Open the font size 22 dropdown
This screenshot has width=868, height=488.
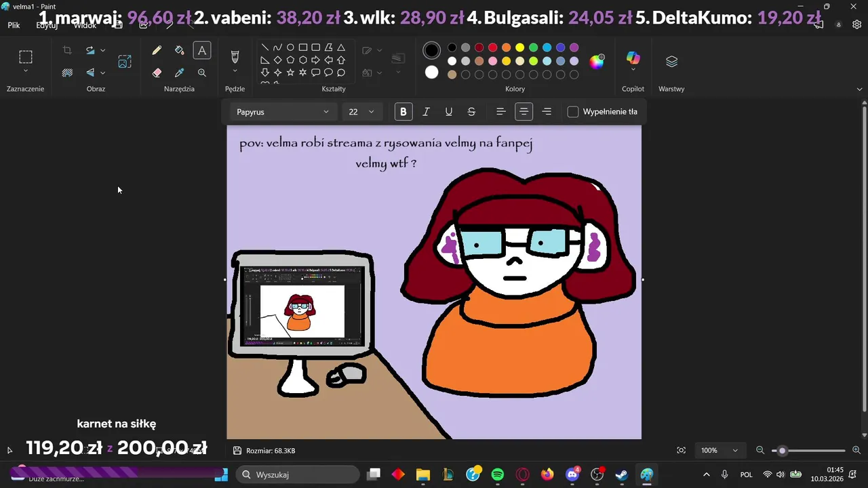coord(362,112)
